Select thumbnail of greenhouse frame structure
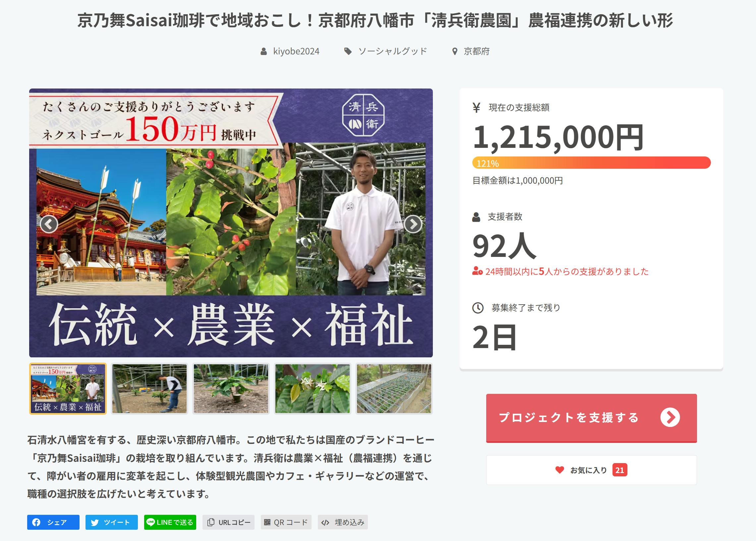The width and height of the screenshot is (756, 541). coord(394,389)
